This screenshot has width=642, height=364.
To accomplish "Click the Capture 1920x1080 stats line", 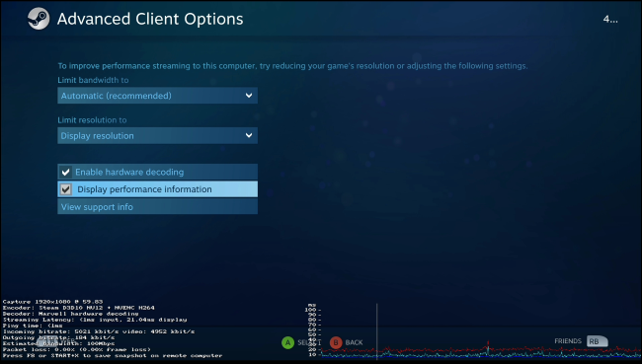I will (x=52, y=302).
